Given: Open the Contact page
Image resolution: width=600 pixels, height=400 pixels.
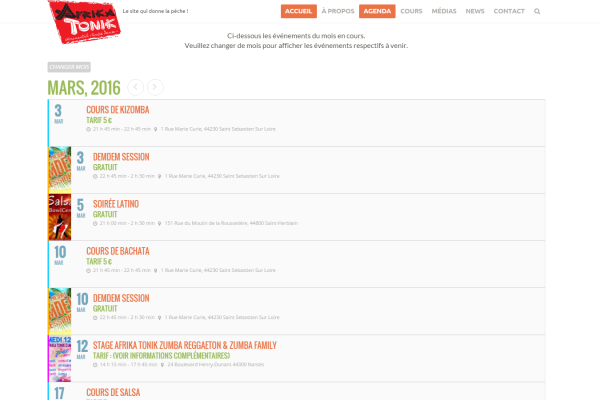Looking at the screenshot, I should coord(509,11).
